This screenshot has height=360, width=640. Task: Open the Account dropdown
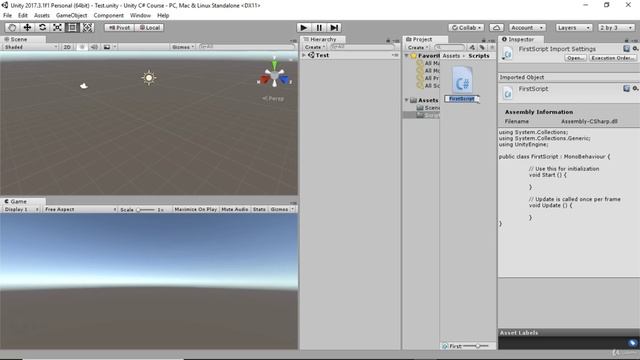[527, 28]
